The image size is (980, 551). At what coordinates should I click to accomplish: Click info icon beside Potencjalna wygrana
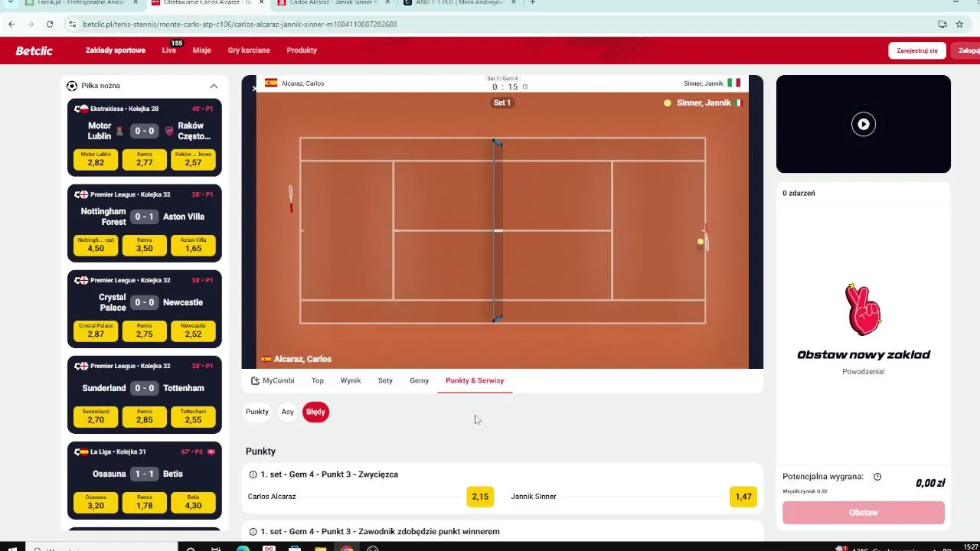click(877, 477)
